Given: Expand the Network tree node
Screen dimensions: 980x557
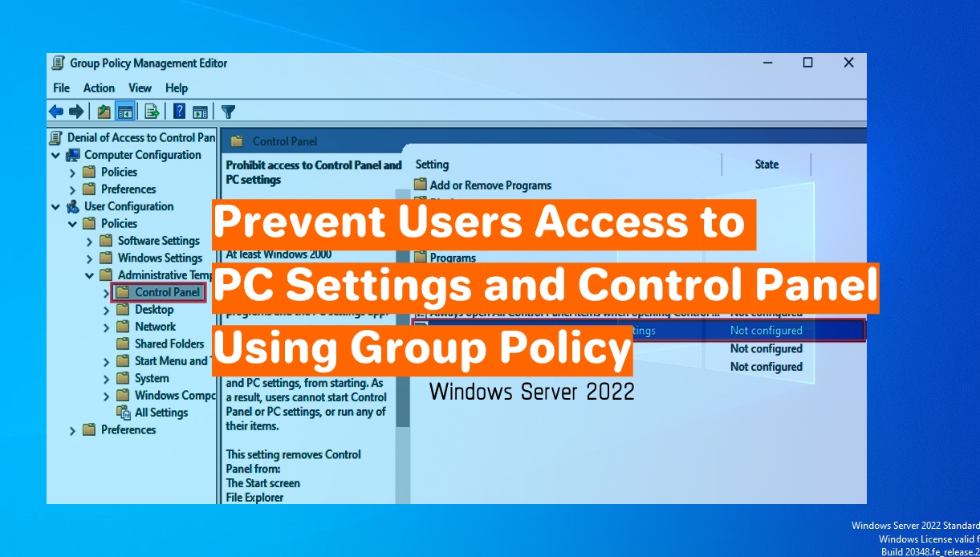Looking at the screenshot, I should (x=106, y=327).
